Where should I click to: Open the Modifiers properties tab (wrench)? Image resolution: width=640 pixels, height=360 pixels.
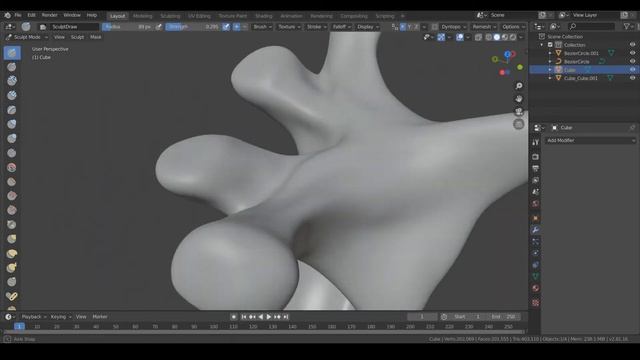[536, 230]
